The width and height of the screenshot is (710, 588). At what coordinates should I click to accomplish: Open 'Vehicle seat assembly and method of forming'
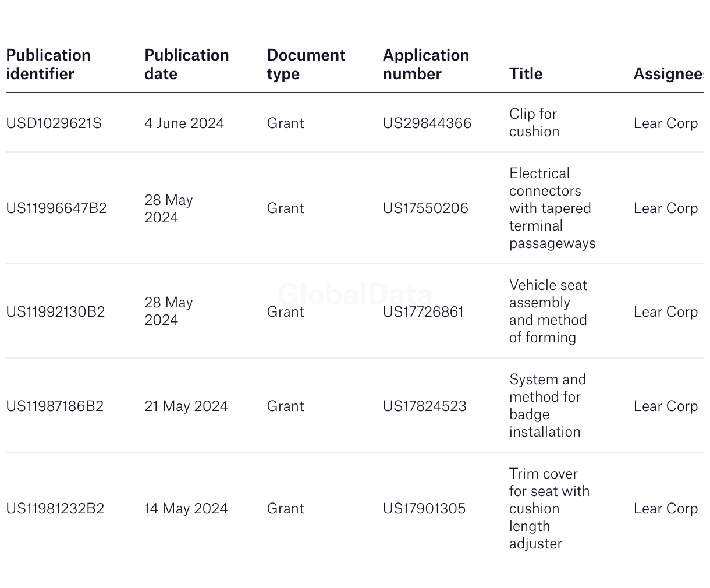(x=548, y=311)
